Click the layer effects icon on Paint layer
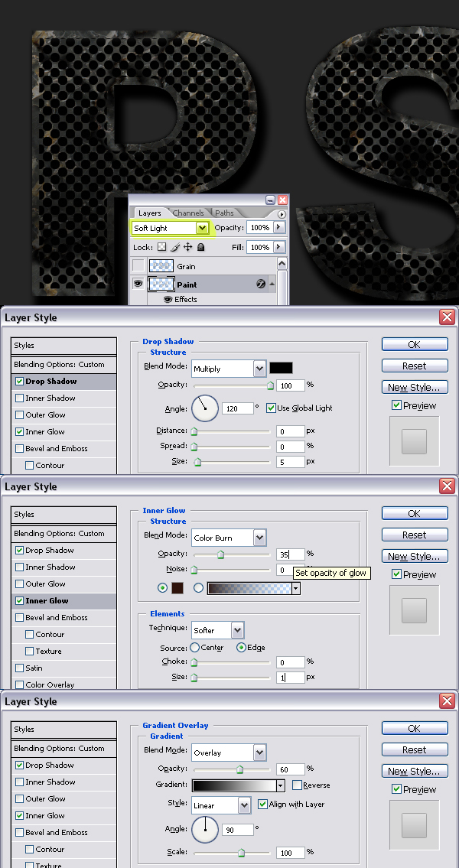 tap(261, 284)
